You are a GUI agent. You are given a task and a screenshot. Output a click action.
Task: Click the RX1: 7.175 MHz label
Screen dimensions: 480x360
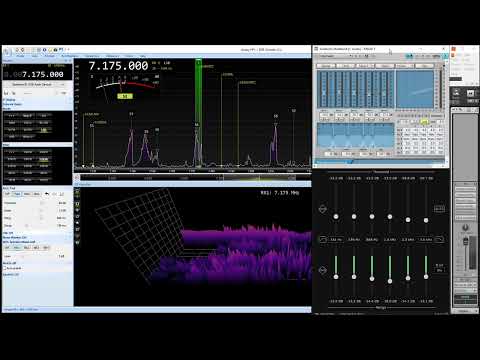point(280,193)
